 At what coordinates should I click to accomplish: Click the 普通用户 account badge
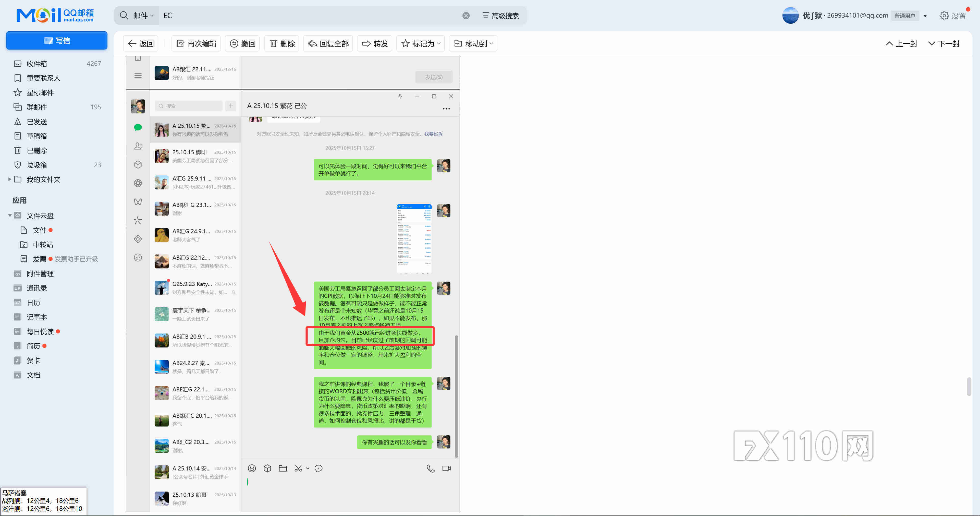(905, 16)
